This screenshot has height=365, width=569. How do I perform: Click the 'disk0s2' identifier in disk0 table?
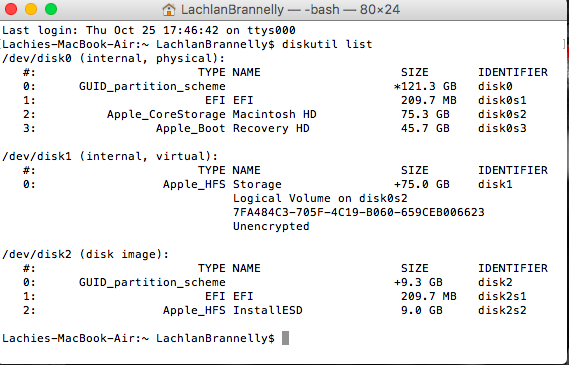point(502,114)
